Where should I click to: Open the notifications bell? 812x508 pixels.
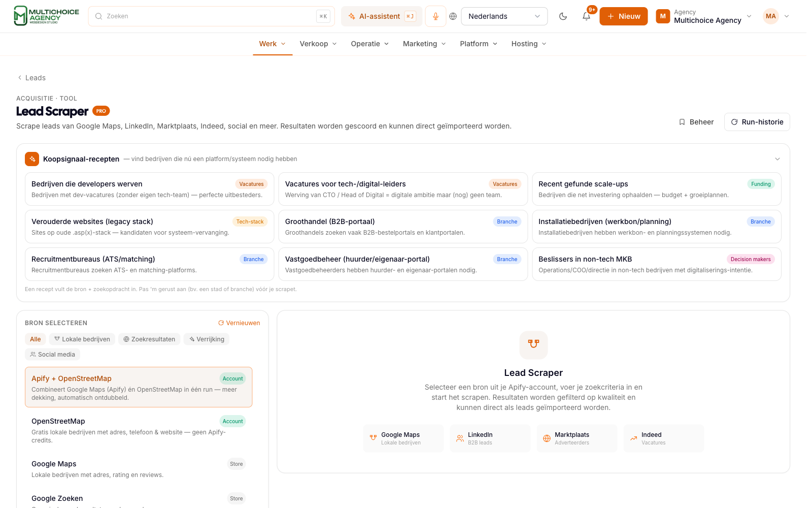coord(586,16)
